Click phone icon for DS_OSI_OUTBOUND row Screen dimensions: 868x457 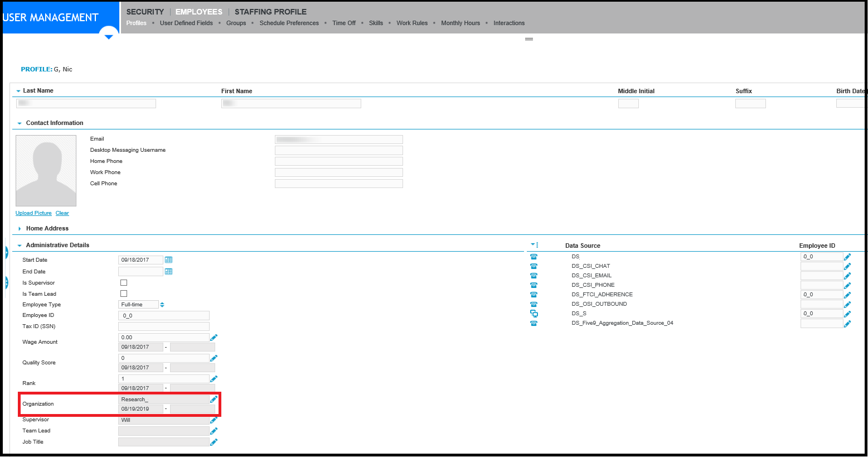point(534,304)
